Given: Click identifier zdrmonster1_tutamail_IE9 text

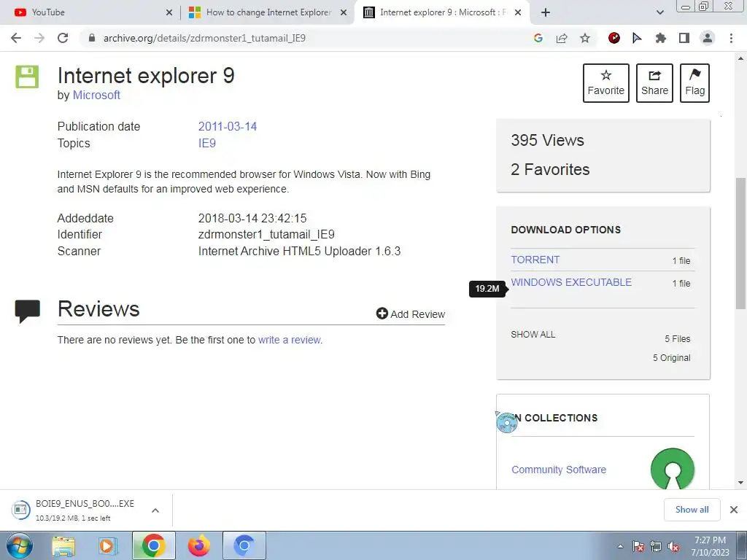Looking at the screenshot, I should pyautogui.click(x=266, y=234).
